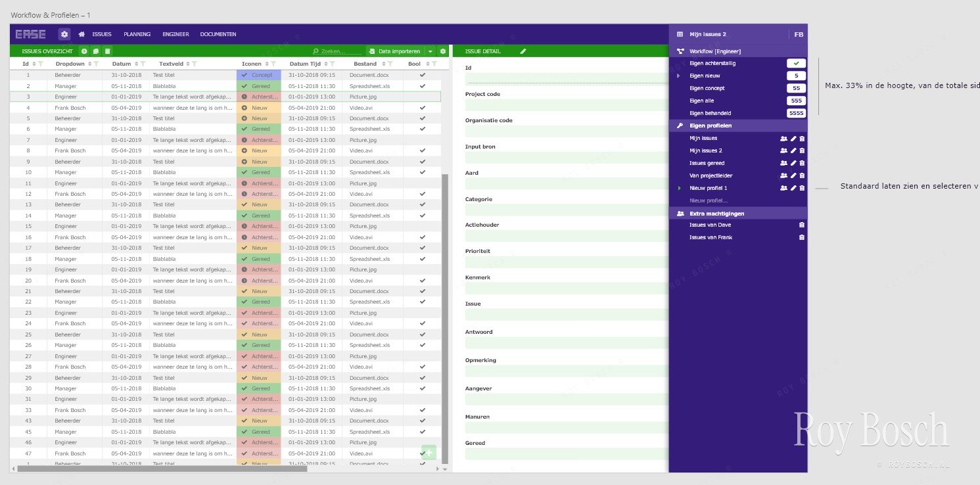This screenshot has height=485, width=980.
Task: Toggle Bool checkmark in row 1
Action: (x=423, y=75)
